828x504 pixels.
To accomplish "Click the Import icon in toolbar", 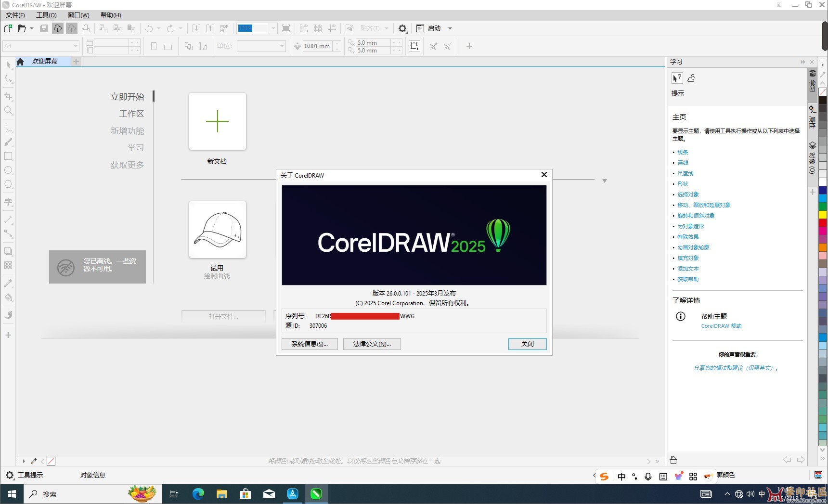I will click(196, 28).
